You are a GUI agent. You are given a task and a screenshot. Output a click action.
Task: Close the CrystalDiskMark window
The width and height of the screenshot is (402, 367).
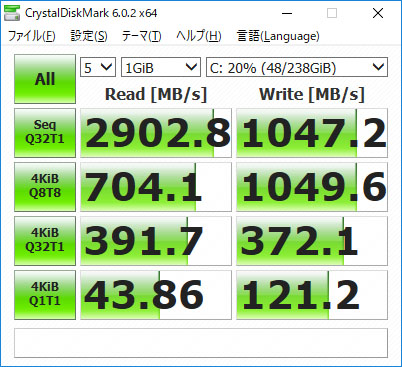pos(378,13)
